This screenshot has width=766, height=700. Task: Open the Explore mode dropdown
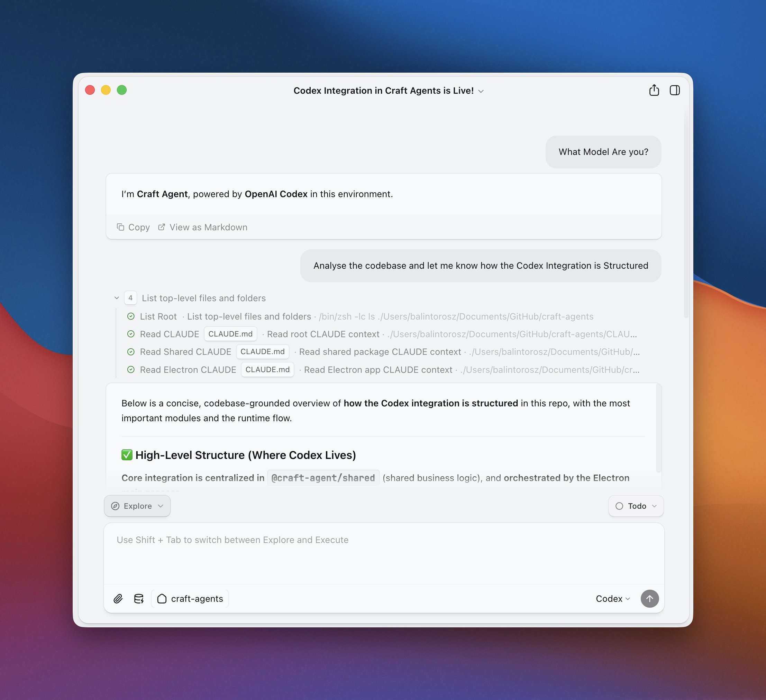click(137, 506)
